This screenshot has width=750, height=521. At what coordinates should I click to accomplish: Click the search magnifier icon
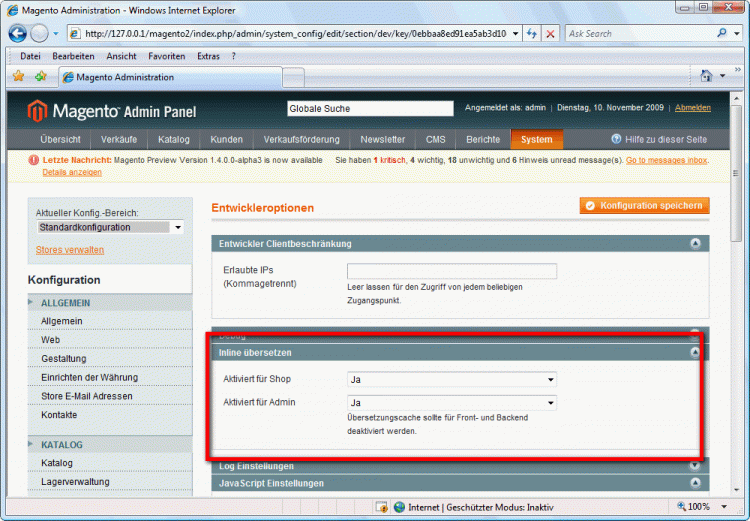point(722,33)
